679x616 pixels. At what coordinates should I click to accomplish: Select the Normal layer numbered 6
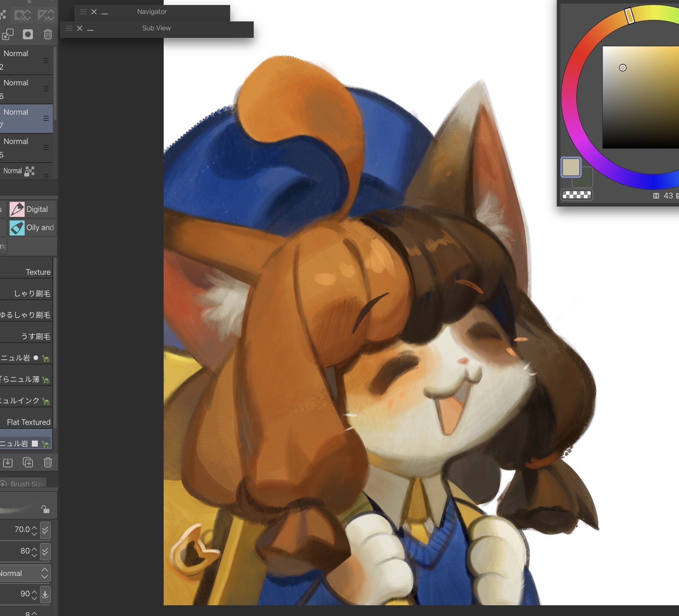[25, 89]
